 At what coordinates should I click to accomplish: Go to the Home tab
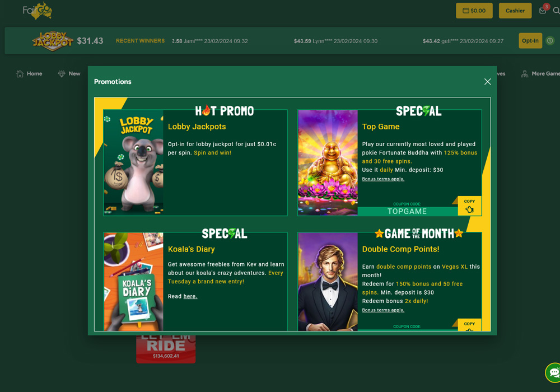point(29,73)
